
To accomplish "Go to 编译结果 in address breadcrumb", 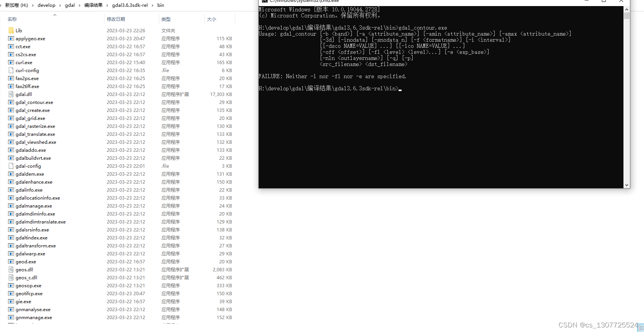I will tap(93, 5).
